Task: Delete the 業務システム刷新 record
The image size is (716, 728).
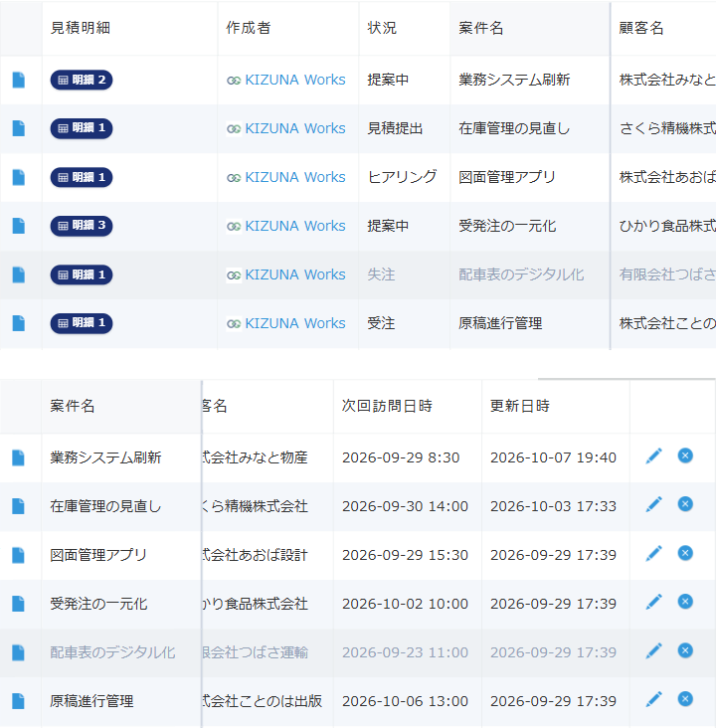Action: pyautogui.click(x=685, y=455)
